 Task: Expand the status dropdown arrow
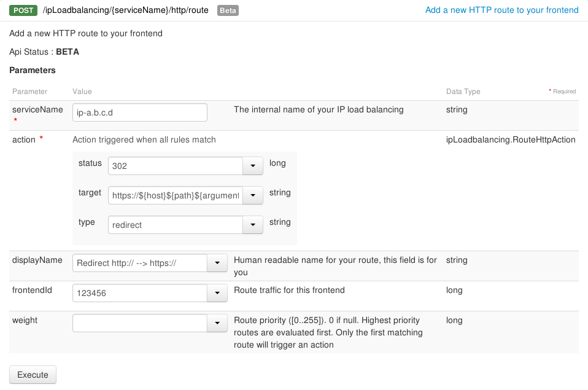coord(253,166)
